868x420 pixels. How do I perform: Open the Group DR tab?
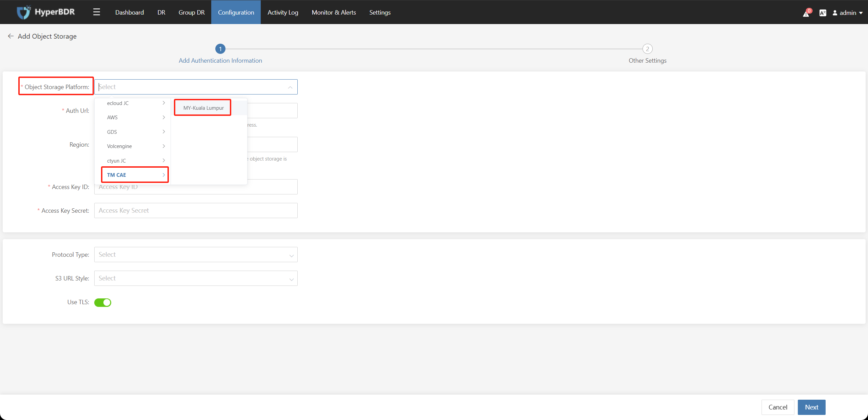point(192,12)
